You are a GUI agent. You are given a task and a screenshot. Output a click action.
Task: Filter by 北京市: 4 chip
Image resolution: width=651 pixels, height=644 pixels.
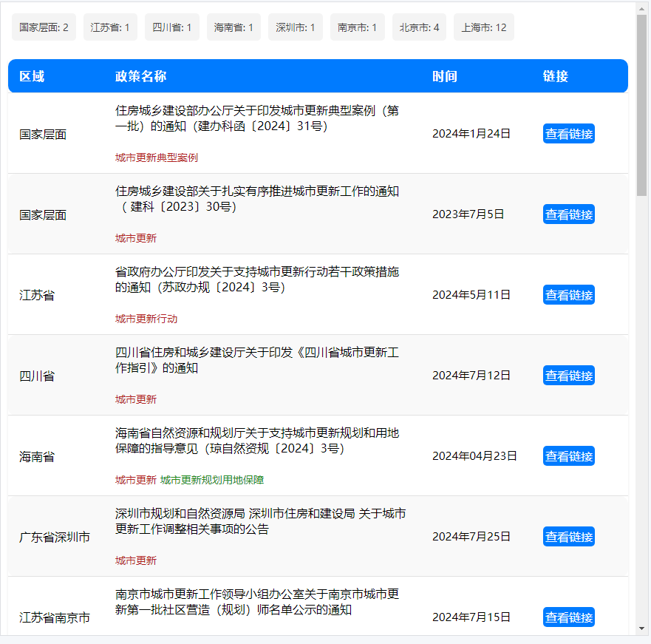pos(419,27)
